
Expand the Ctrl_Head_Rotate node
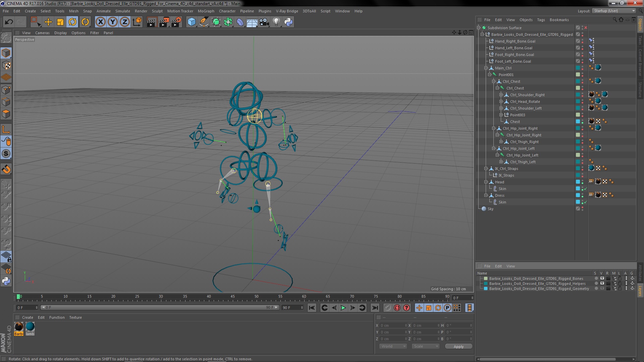[x=501, y=102]
